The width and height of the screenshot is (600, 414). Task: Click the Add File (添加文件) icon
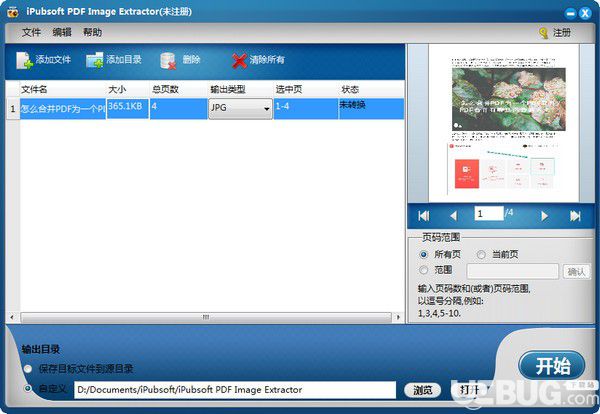point(24,60)
